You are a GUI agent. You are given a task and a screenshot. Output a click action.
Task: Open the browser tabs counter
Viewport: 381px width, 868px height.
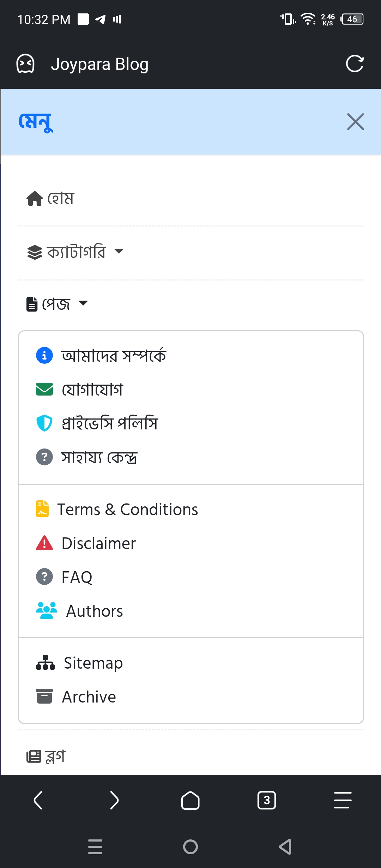(x=267, y=800)
